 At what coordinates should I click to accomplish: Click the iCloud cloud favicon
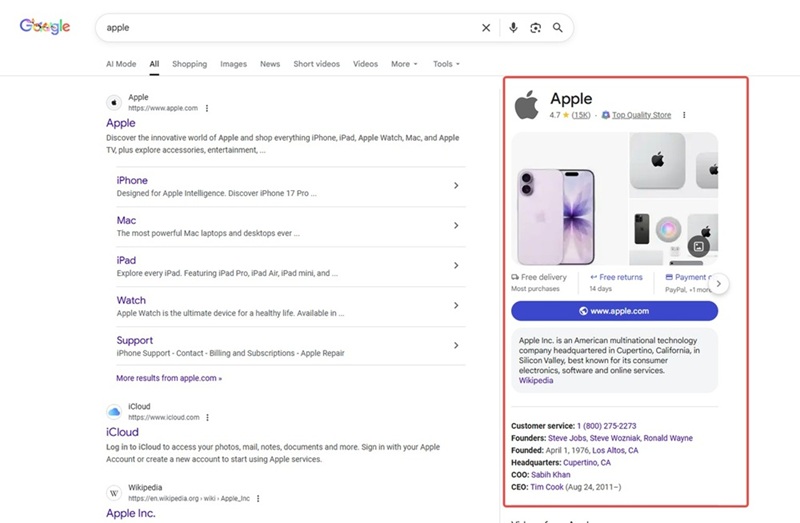click(114, 412)
